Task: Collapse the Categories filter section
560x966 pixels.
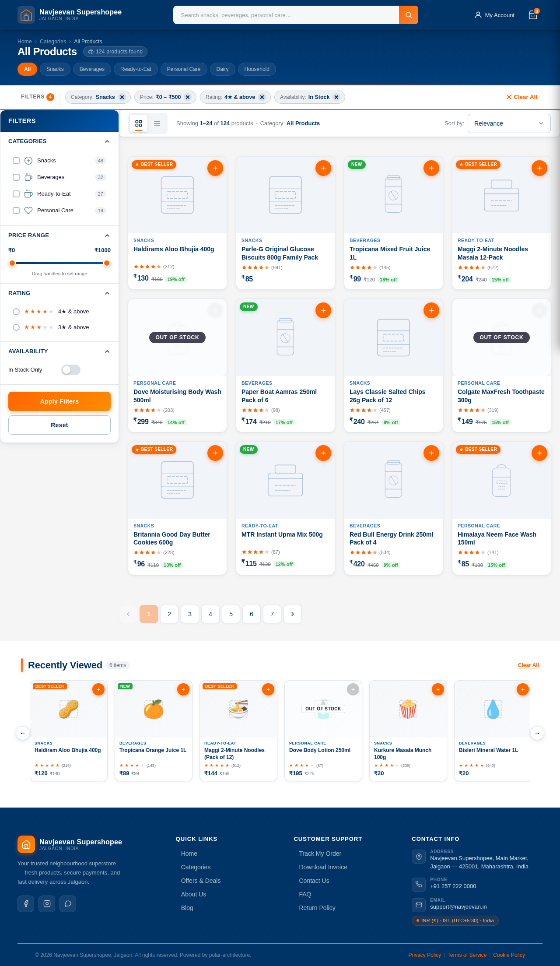Action: [x=107, y=141]
